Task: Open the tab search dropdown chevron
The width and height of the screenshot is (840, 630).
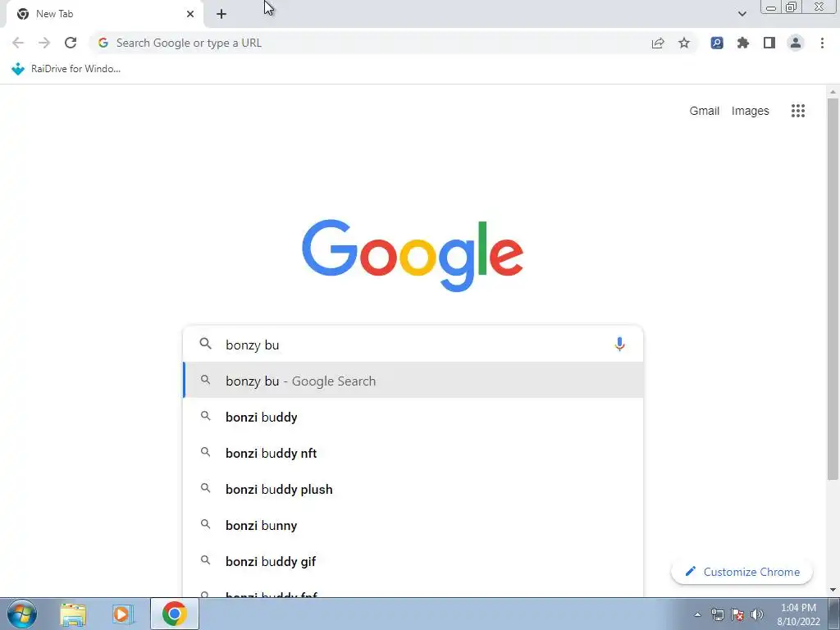Action: coord(742,14)
